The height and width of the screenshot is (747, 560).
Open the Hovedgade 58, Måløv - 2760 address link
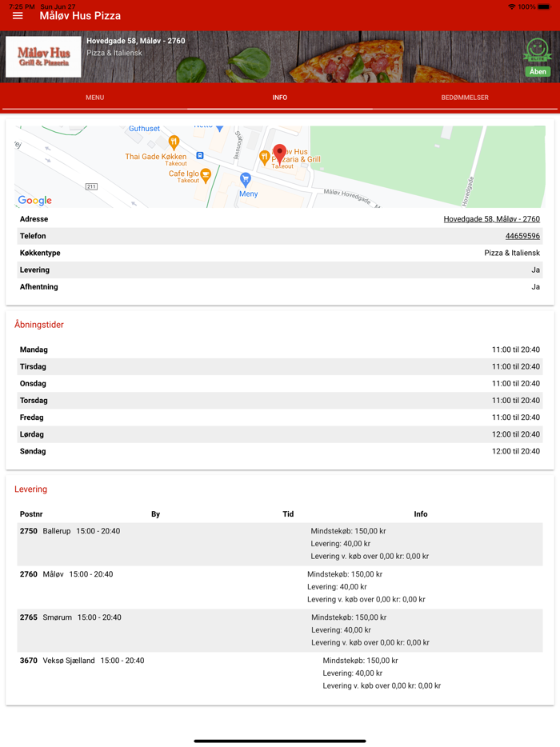click(491, 219)
